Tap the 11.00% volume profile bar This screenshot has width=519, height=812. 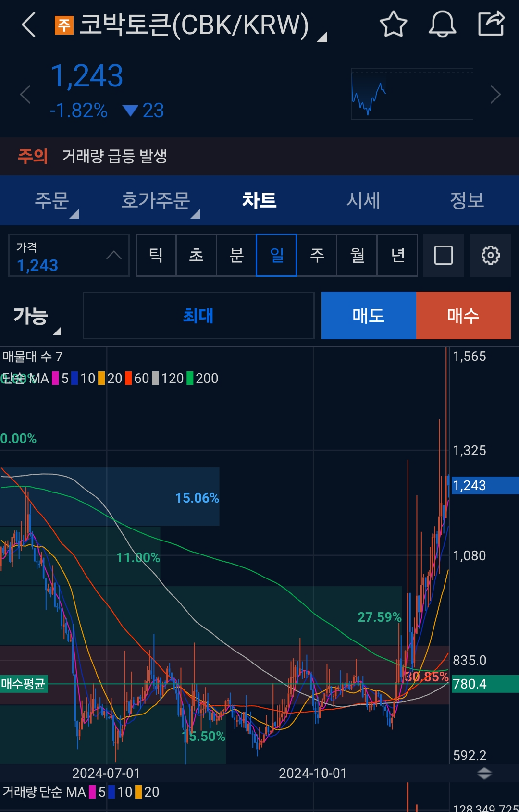click(80, 556)
